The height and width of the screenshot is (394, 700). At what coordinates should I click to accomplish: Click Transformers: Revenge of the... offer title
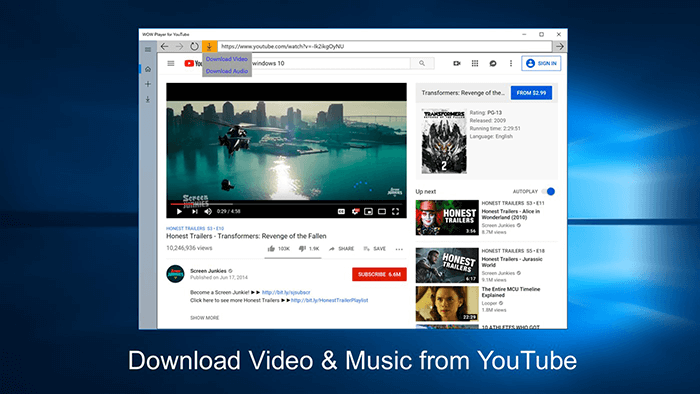pyautogui.click(x=463, y=93)
